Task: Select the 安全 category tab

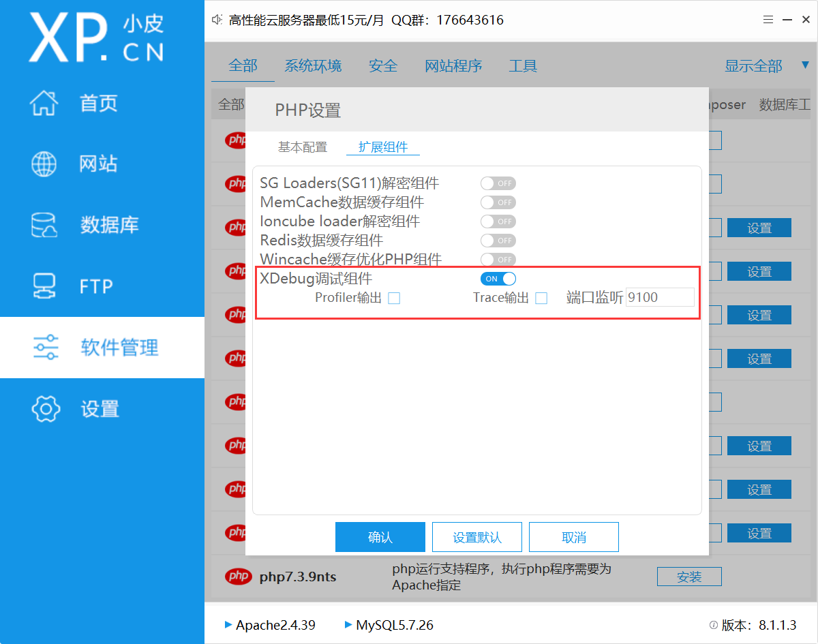Action: (x=383, y=66)
